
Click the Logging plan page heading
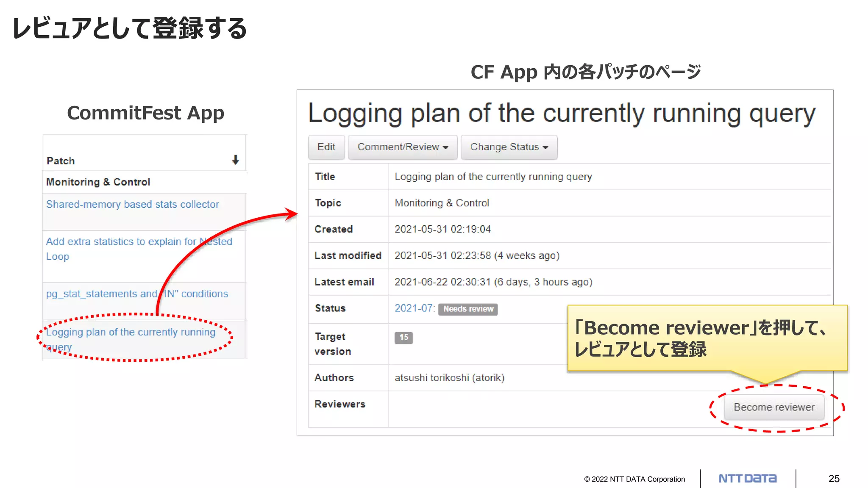coord(562,113)
